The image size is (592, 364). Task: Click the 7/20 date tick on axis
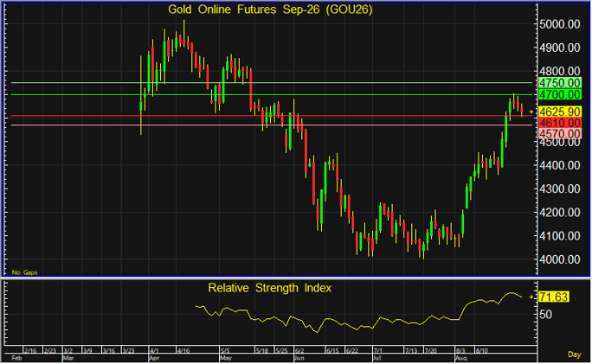click(x=430, y=351)
